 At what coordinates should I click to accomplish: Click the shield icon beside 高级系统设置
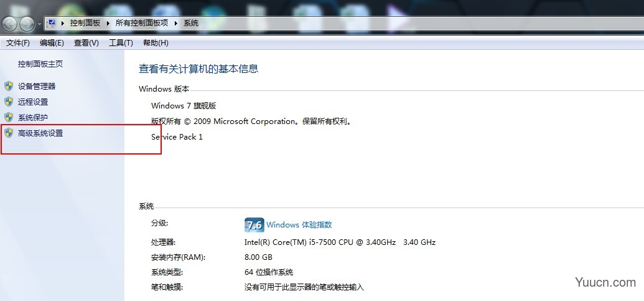9,133
